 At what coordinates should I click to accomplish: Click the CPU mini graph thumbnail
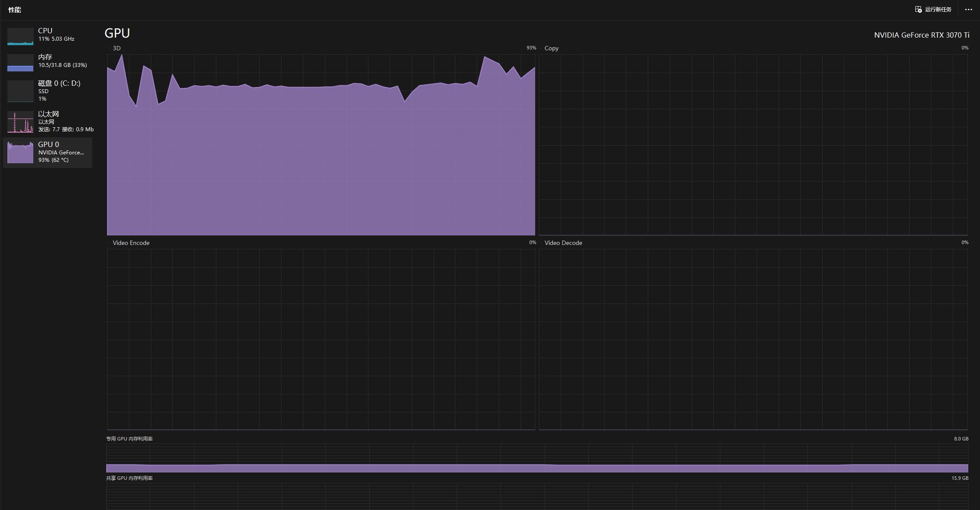[20, 37]
